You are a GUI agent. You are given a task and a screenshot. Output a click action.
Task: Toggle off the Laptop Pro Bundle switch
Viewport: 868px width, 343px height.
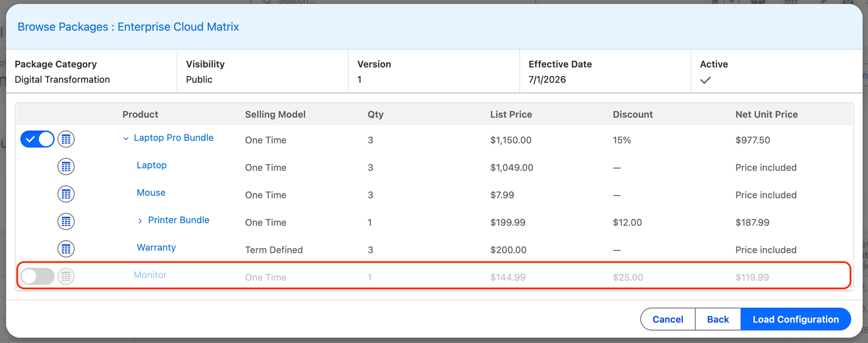click(x=37, y=139)
